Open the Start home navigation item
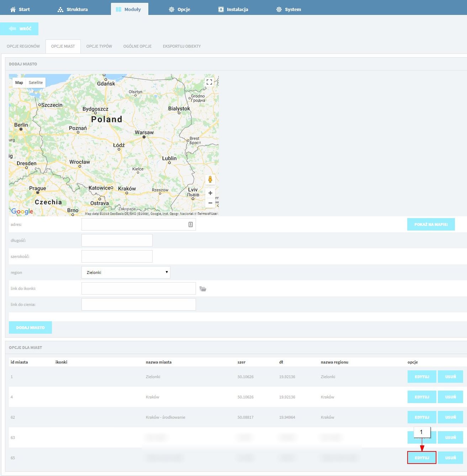This screenshot has height=476, width=467. coord(20,9)
